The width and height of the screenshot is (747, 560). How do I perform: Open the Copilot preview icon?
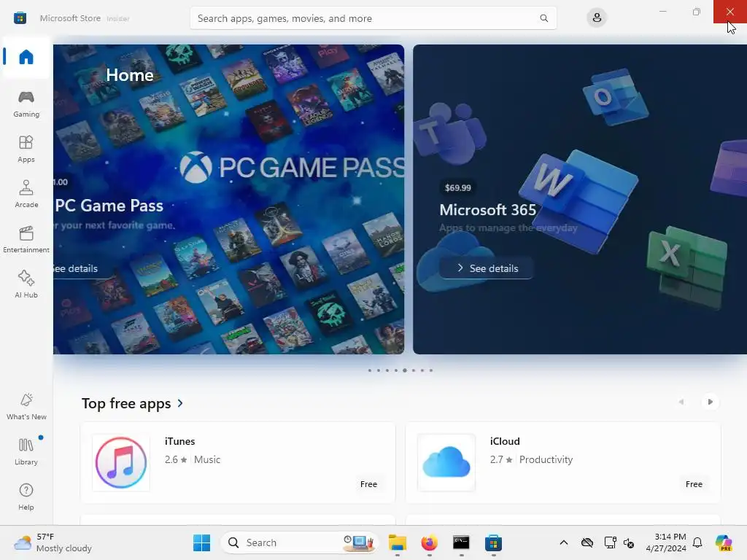coord(724,542)
